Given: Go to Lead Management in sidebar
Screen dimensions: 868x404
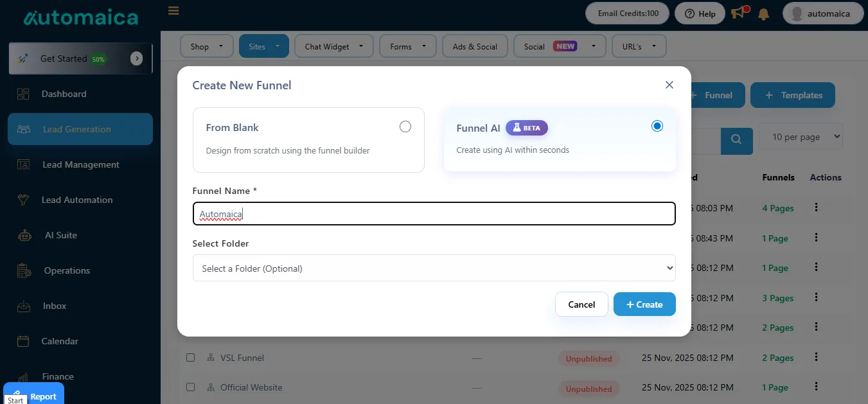Looking at the screenshot, I should click(80, 164).
